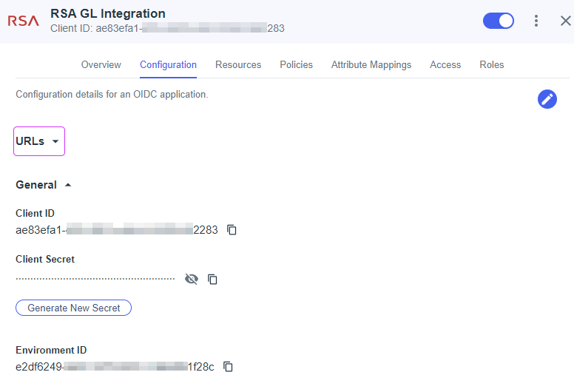Copy the Client Secret to clipboard
The image size is (574, 392).
(212, 280)
